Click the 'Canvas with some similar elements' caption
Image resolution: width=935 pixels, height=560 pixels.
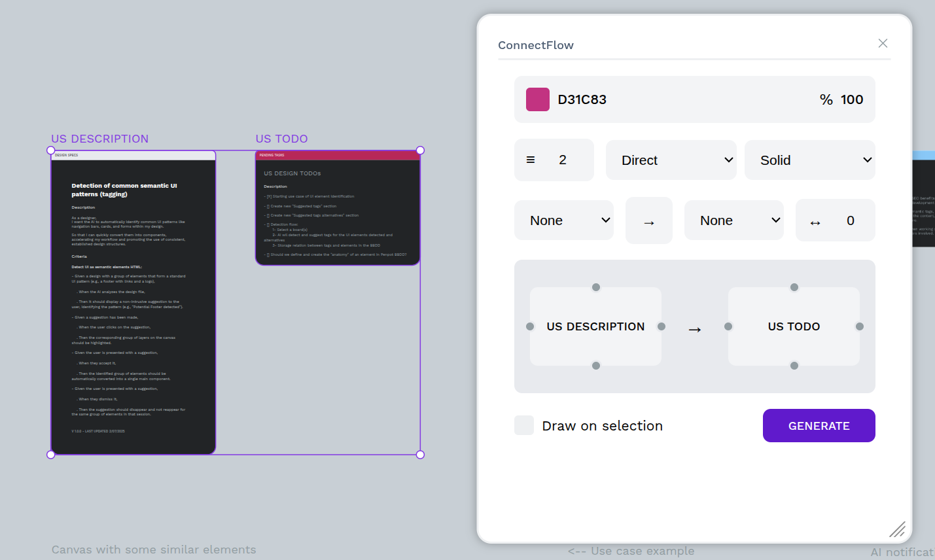[x=154, y=550]
